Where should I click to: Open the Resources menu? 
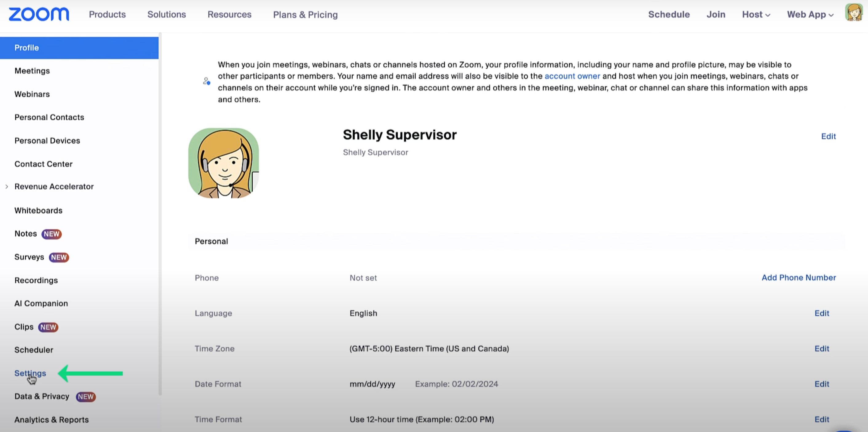pyautogui.click(x=230, y=14)
